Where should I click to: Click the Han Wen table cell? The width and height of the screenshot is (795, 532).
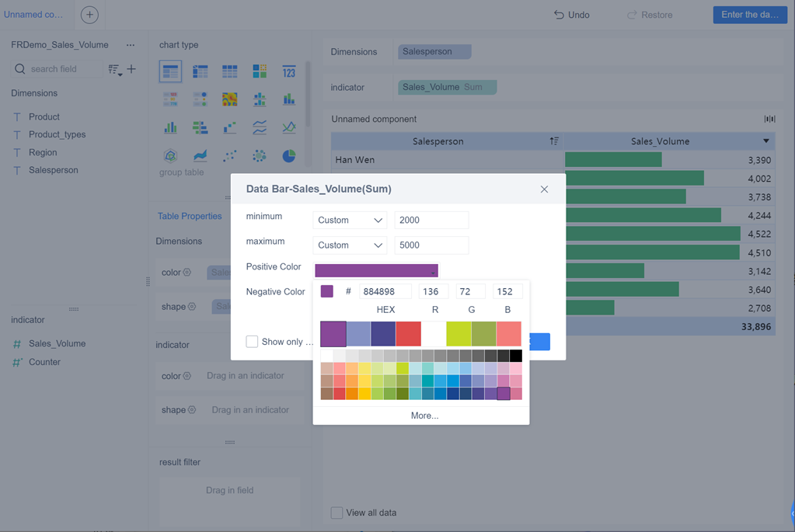[x=448, y=160]
